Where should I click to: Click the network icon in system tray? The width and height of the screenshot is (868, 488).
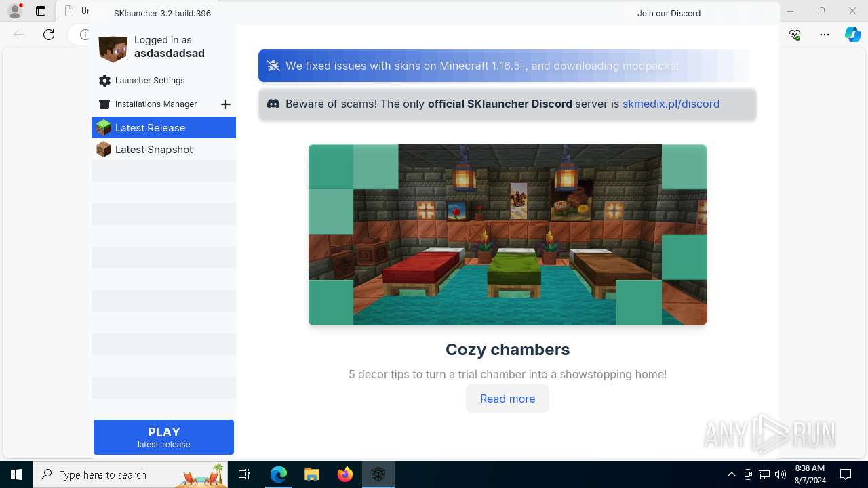pyautogui.click(x=764, y=474)
